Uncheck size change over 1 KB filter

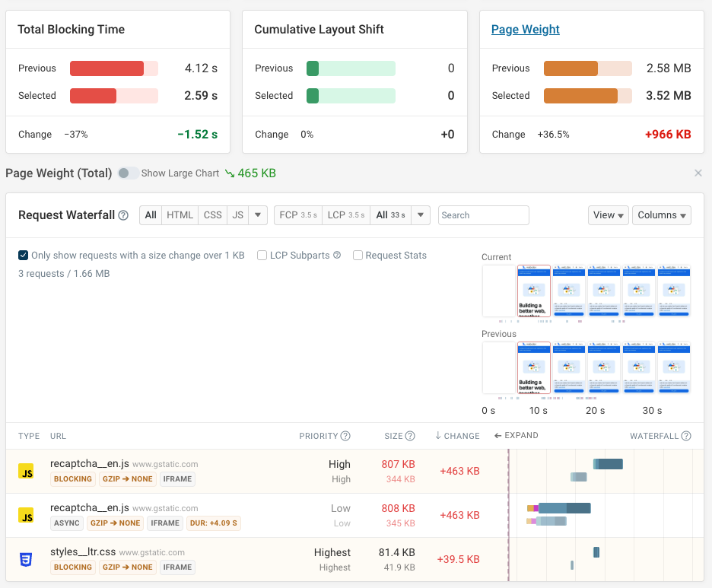point(22,255)
